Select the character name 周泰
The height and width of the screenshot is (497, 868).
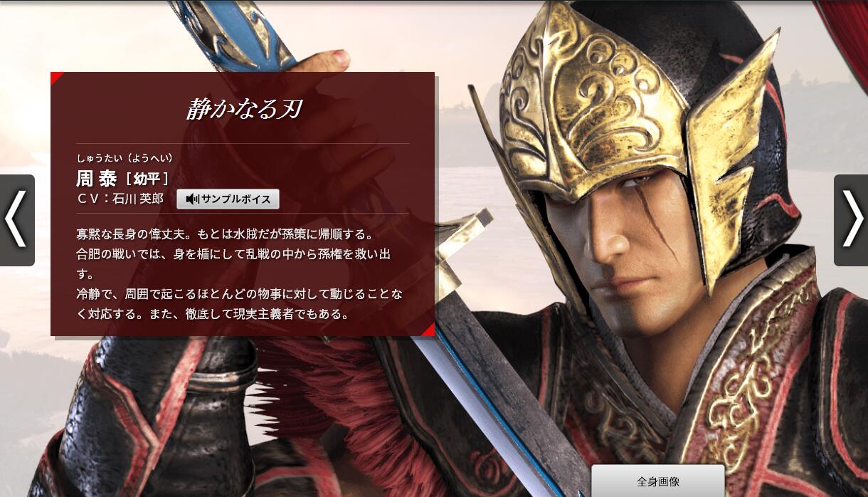tap(96, 178)
